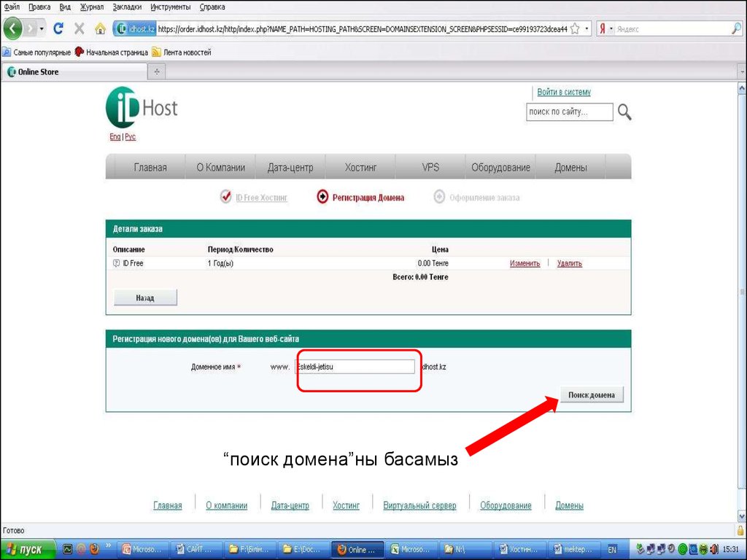Reload the page with the refresh icon
747x560 pixels.
58,28
